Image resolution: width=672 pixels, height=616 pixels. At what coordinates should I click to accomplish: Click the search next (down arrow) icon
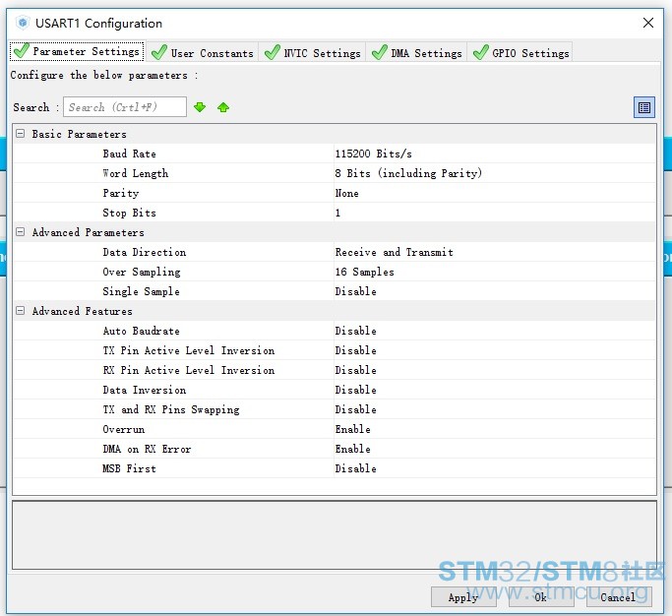click(x=200, y=107)
